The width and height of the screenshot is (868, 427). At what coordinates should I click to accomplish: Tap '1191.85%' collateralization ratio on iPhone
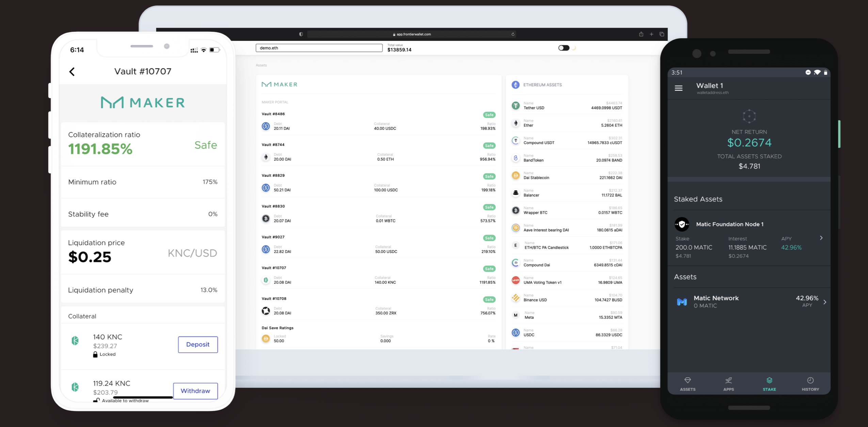click(100, 149)
